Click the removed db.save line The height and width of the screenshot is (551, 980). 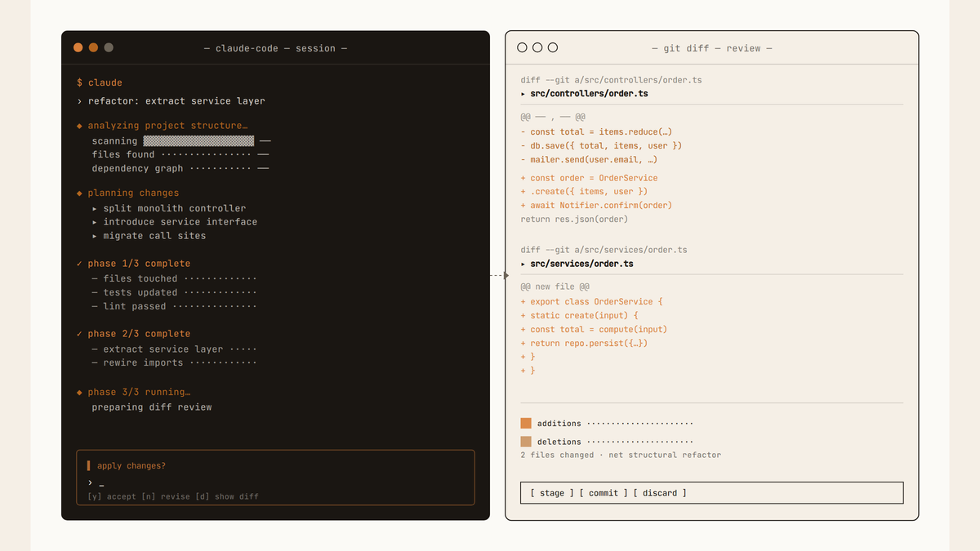pos(601,145)
